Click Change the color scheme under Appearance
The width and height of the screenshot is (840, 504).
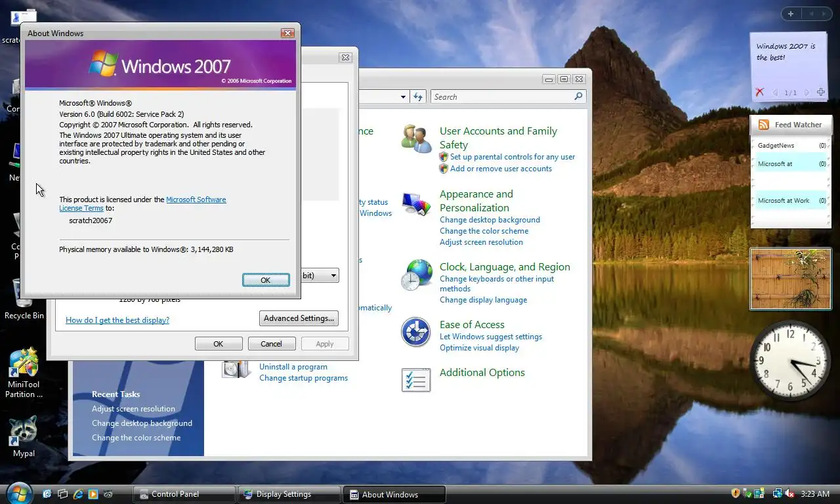pos(484,231)
